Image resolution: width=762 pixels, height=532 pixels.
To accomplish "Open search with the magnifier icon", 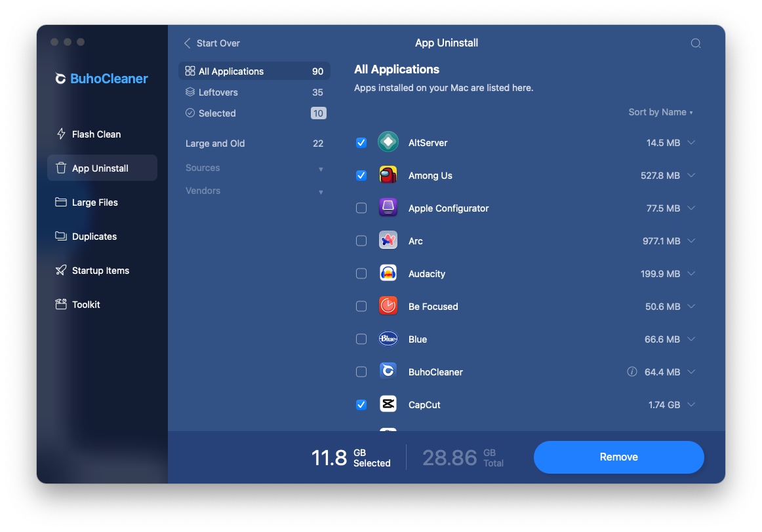I will tap(695, 43).
